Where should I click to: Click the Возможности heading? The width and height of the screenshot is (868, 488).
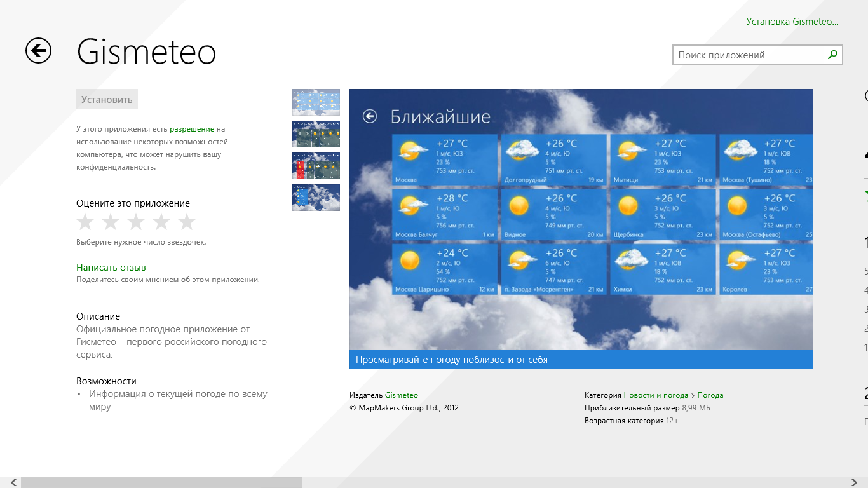(106, 381)
